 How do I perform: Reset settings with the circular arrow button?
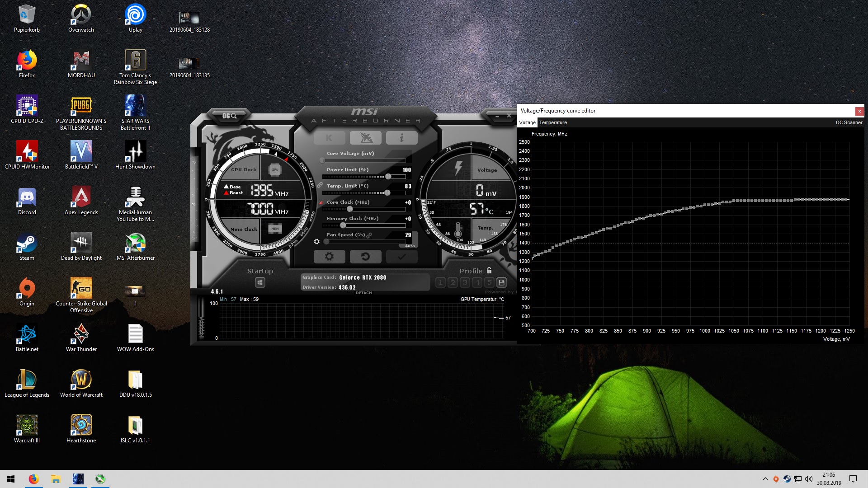pos(365,257)
